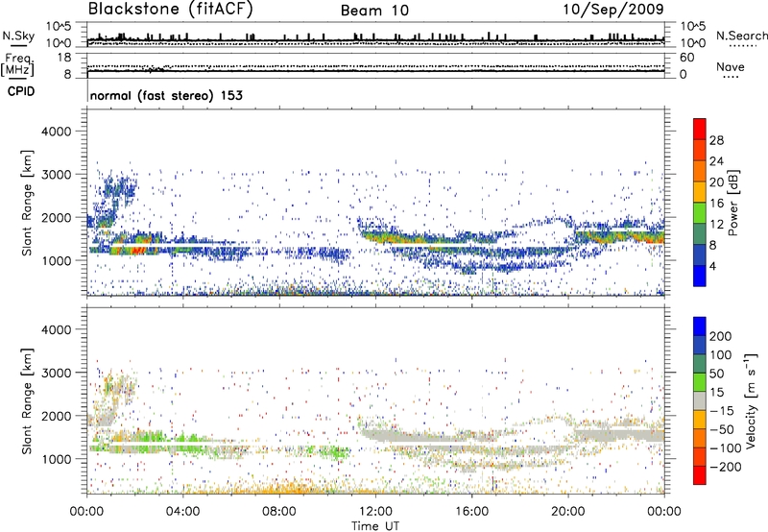Click the '00:00' tick at the end of the time axis

(x=663, y=512)
